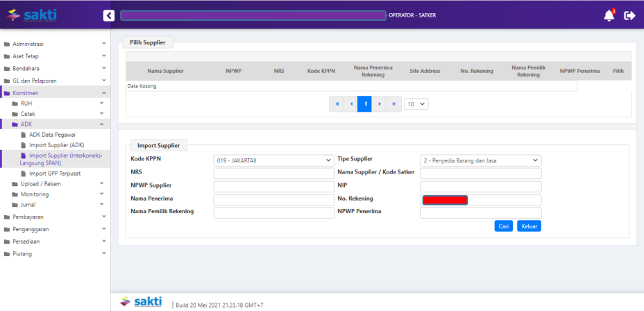Go to previous page in paginator
The width and height of the screenshot is (644, 311).
click(351, 104)
